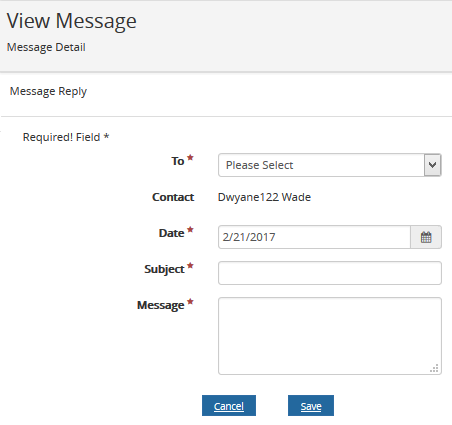Image resolution: width=452 pixels, height=425 pixels.
Task: Click the red asterisk beside Subject
Action: coord(190,266)
